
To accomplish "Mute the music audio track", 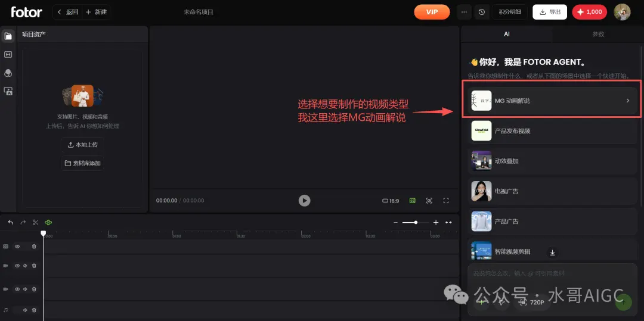I will click(x=26, y=310).
